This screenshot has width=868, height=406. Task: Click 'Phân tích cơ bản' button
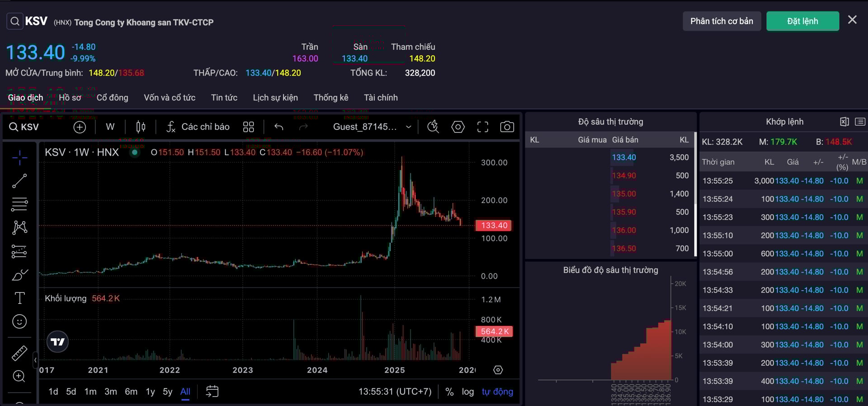point(722,21)
